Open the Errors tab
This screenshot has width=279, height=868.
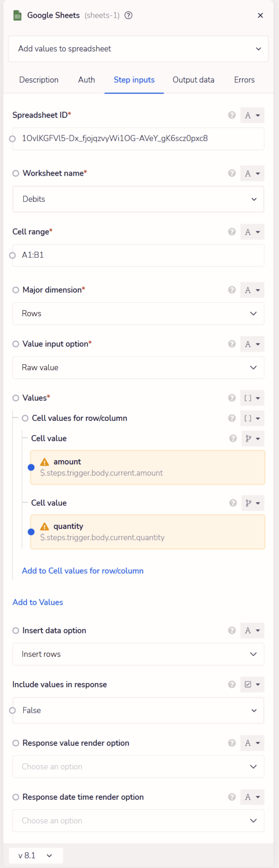244,80
